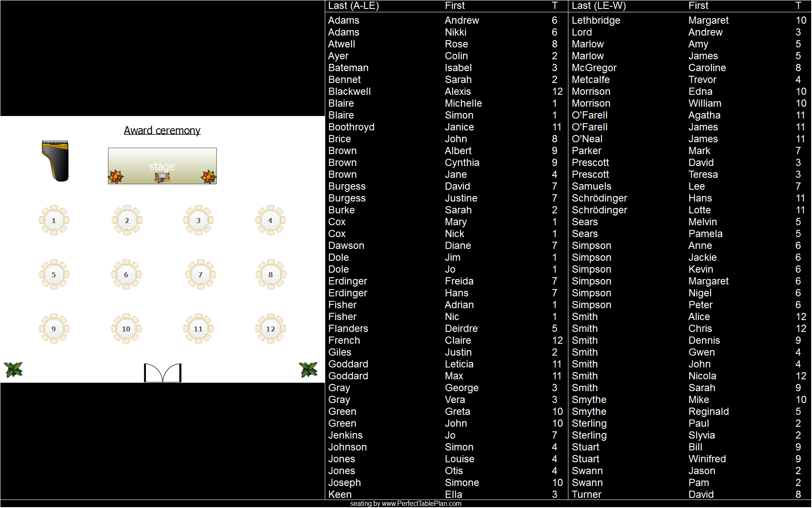This screenshot has width=812, height=508.
Task: Click the Award ceremony title
Action: point(162,130)
